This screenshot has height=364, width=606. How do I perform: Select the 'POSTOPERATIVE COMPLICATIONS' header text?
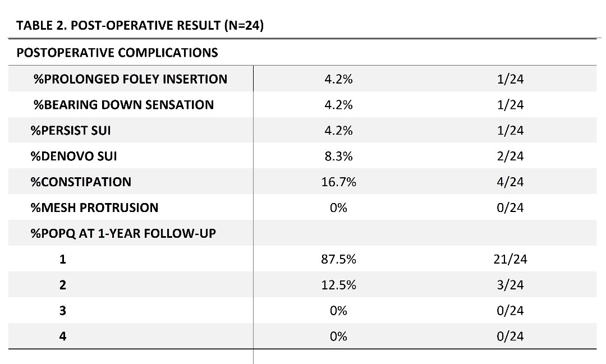click(117, 53)
